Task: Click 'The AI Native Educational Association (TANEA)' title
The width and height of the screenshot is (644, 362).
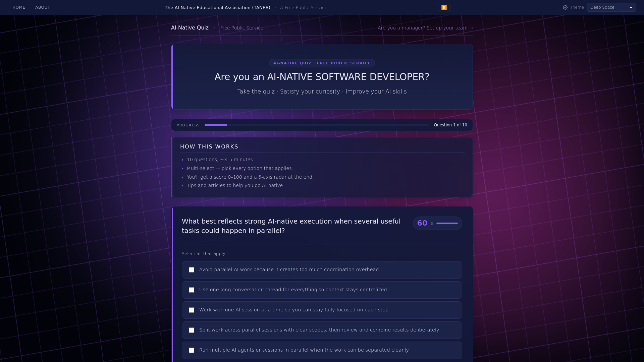Action: tap(217, 7)
